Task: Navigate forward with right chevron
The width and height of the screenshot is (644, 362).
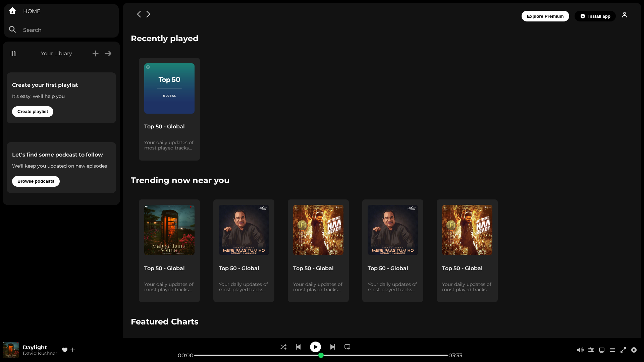Action: point(148,14)
